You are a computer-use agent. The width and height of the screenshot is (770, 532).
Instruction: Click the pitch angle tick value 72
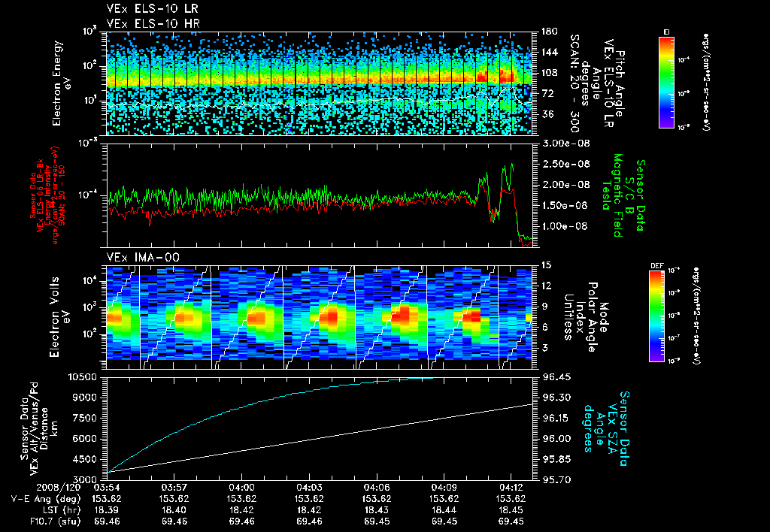coord(546,93)
